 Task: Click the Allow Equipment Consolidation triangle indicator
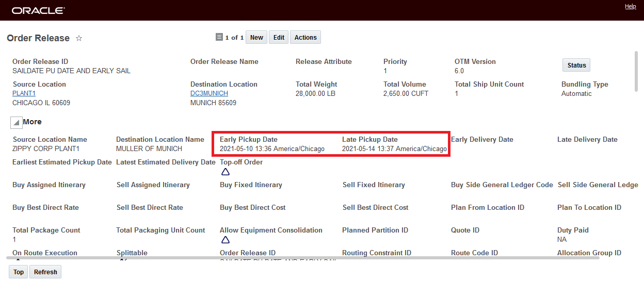[x=225, y=240]
